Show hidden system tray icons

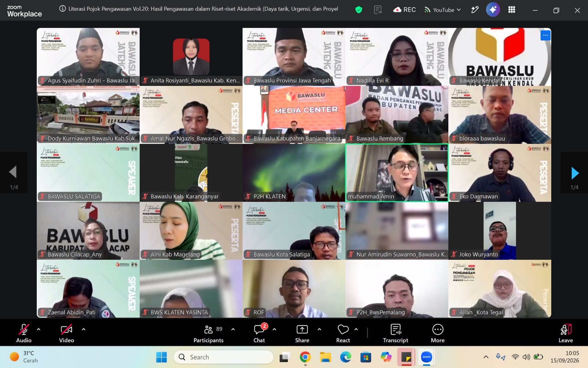click(486, 357)
